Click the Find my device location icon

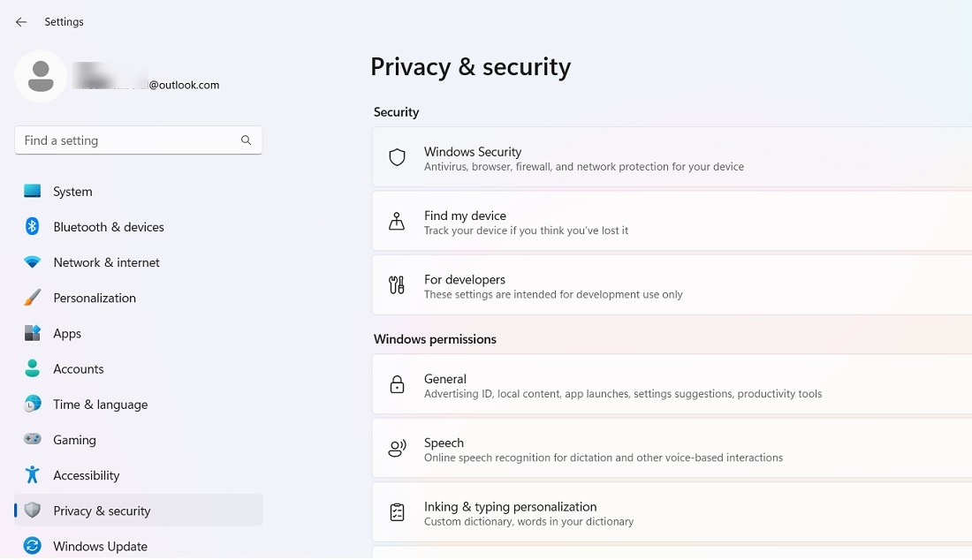[396, 221]
